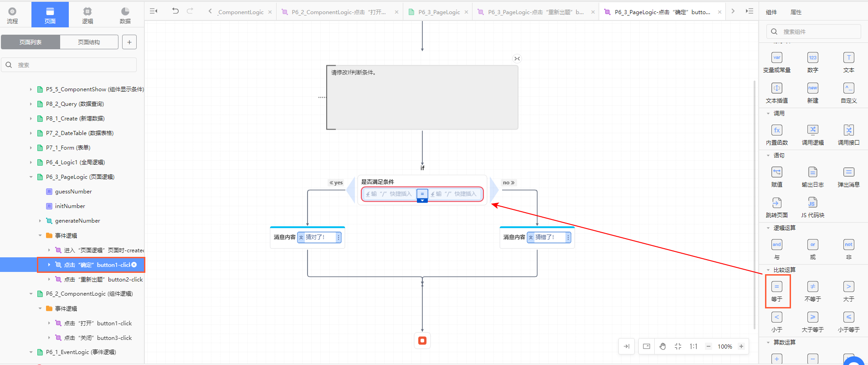
Task: Collapse the 逻辑运算 component group
Action: (768, 228)
